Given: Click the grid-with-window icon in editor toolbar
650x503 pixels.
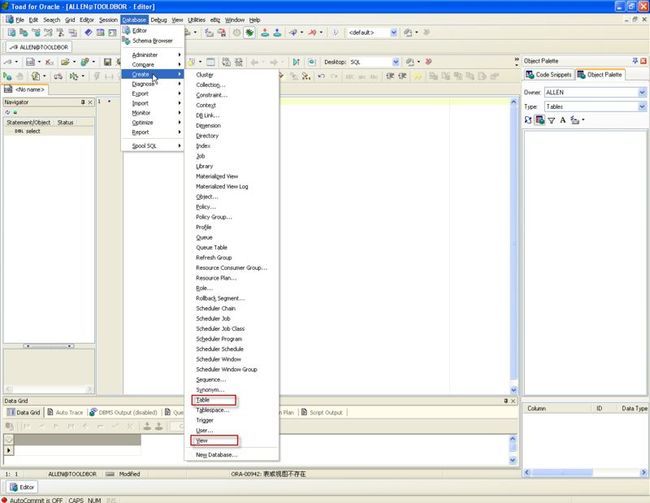Looking at the screenshot, I should [x=211, y=62].
